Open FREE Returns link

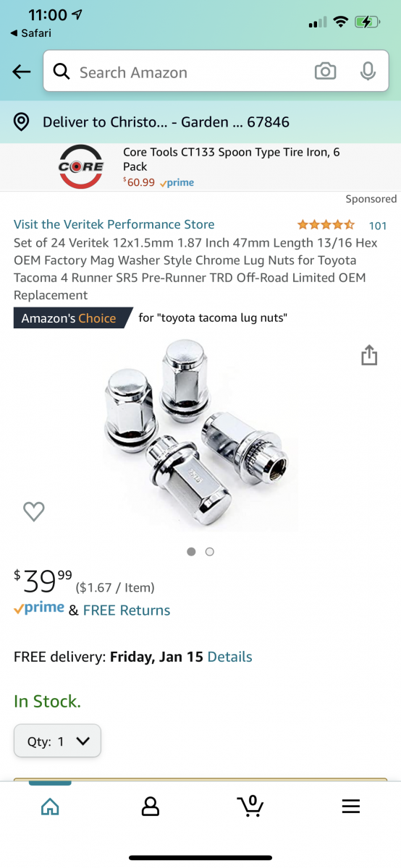(127, 610)
